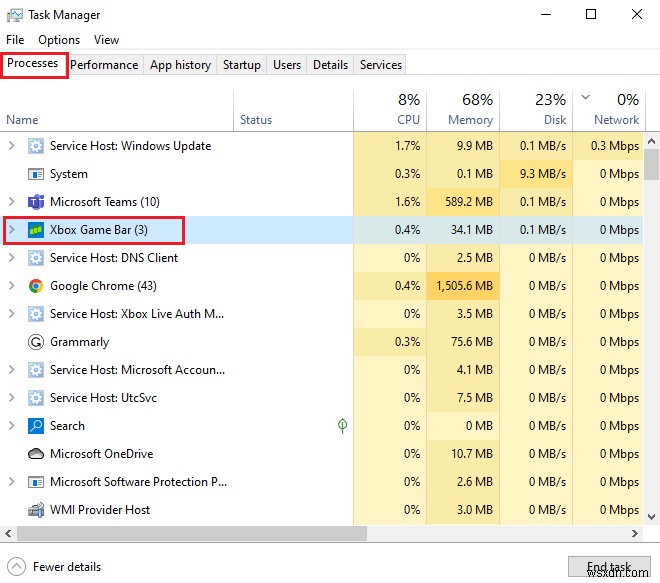Click the Task Manager title bar icon
The width and height of the screenshot is (660, 583).
(x=13, y=15)
